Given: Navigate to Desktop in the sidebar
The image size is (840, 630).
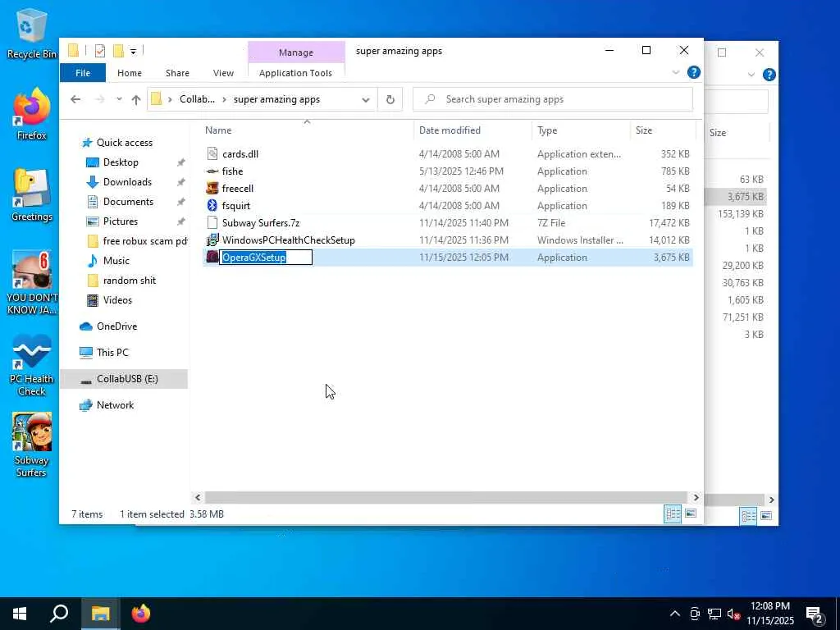Looking at the screenshot, I should 121,162.
